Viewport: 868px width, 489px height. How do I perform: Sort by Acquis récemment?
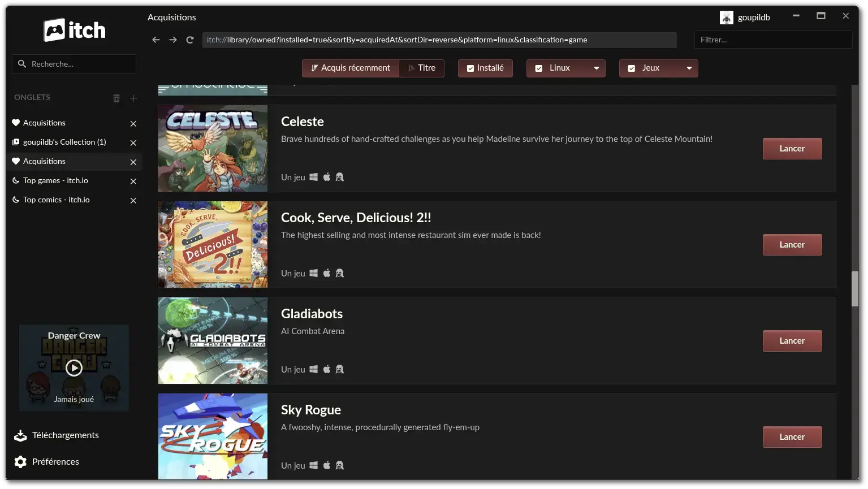(x=351, y=68)
